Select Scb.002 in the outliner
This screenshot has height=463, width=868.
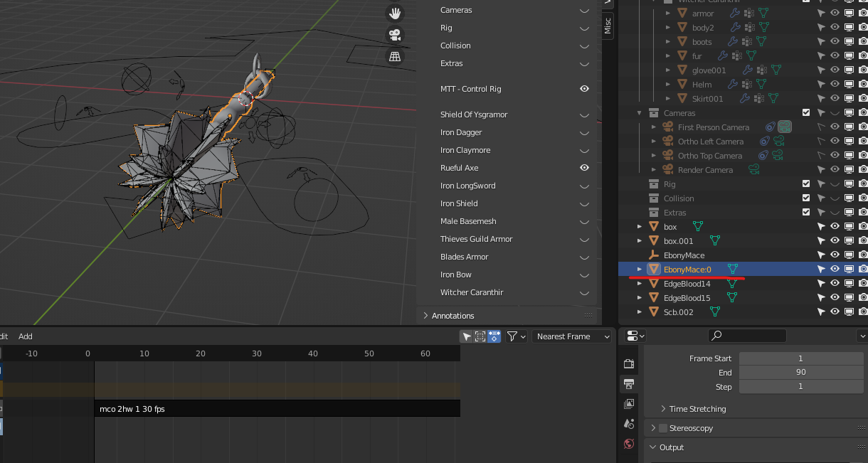coord(678,312)
